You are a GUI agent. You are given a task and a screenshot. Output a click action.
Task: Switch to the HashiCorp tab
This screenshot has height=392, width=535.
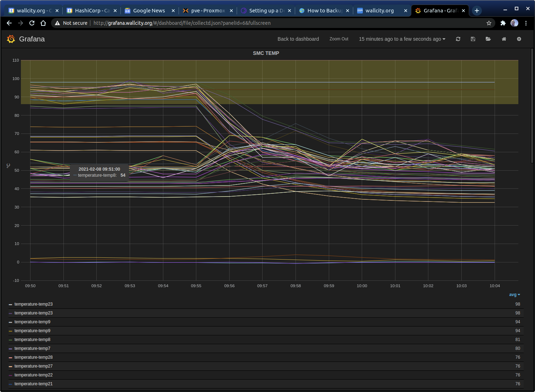point(91,11)
